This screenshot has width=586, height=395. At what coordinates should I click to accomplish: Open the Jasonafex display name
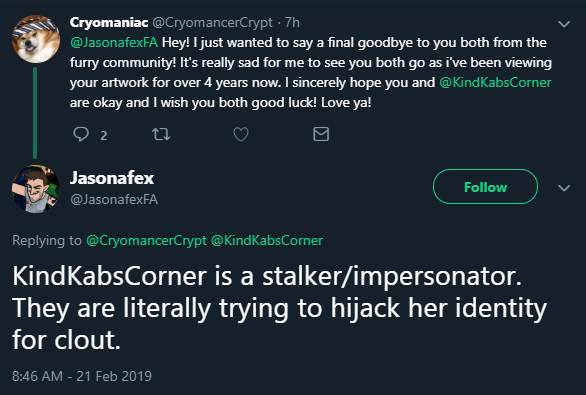[112, 178]
